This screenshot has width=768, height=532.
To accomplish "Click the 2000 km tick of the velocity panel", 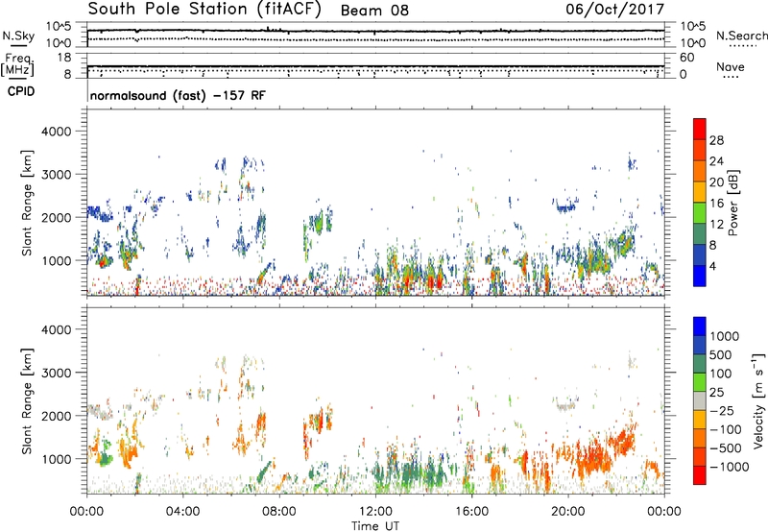I will [x=57, y=416].
